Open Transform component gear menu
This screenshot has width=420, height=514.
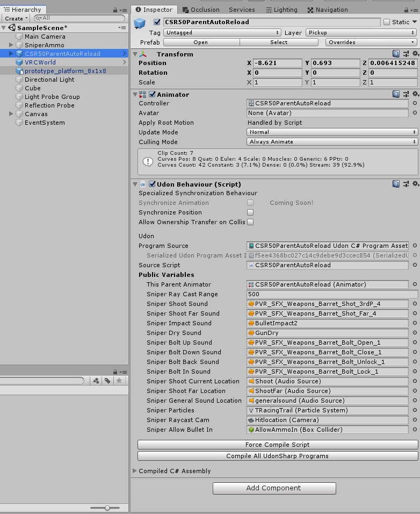[x=415, y=54]
